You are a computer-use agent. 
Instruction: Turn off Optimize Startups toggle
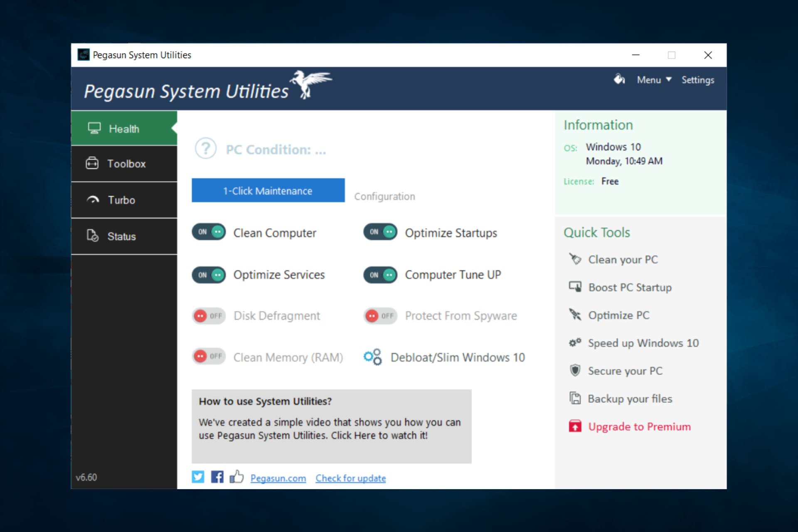380,232
